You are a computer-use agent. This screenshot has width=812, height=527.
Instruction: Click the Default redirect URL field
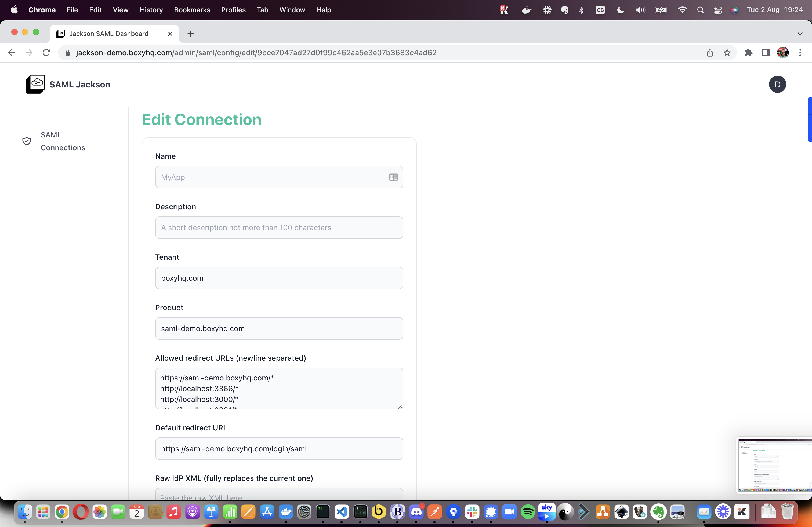coord(279,449)
